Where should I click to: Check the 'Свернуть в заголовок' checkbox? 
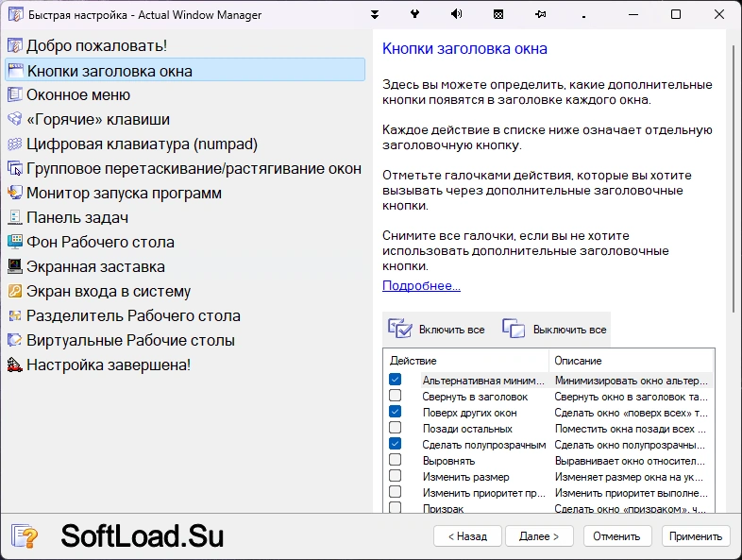[x=396, y=396]
